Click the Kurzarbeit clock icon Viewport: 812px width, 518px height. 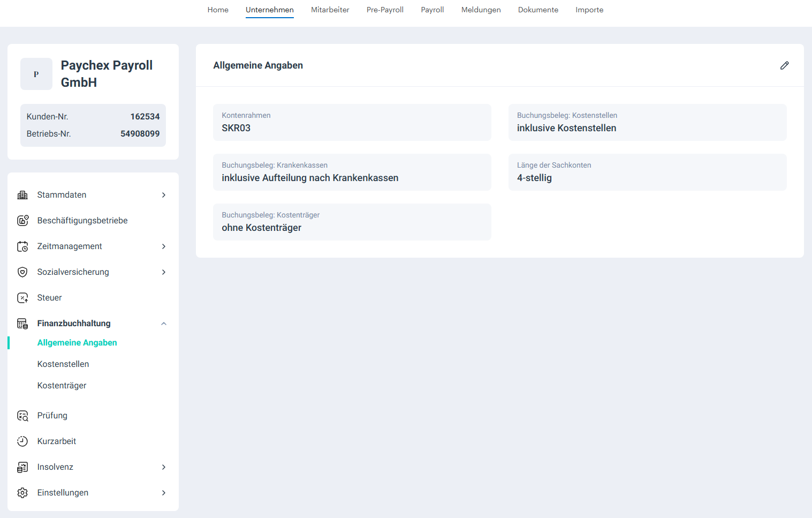coord(22,441)
